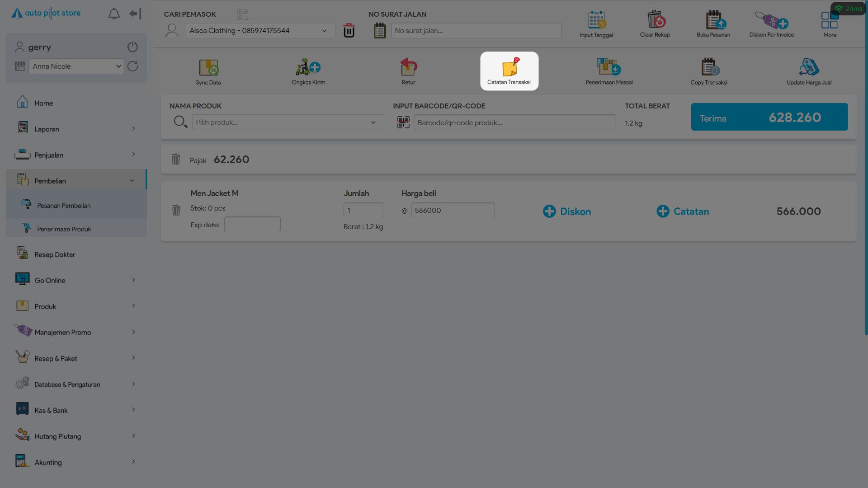Click the Clear Rekap trash icon

[655, 20]
